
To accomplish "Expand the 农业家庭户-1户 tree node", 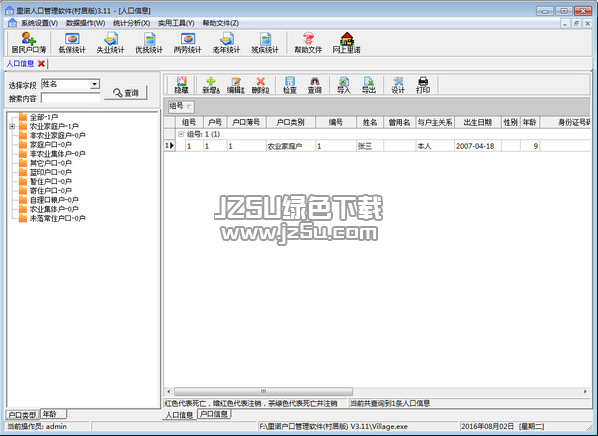I will click(12, 126).
